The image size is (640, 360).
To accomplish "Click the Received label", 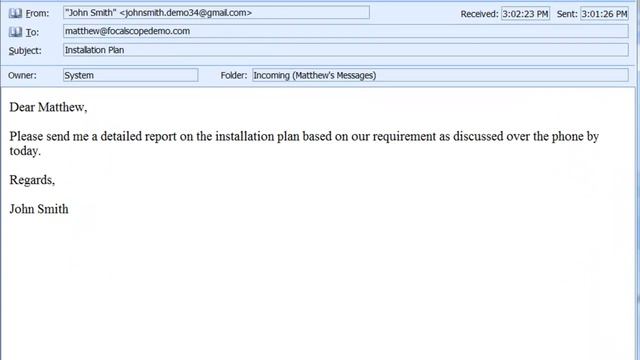I will point(480,14).
